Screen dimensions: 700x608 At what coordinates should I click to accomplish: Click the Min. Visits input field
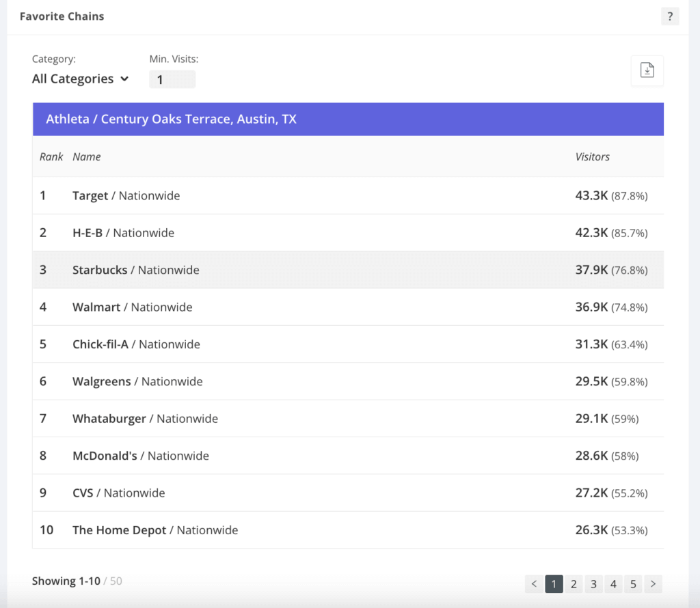[172, 79]
